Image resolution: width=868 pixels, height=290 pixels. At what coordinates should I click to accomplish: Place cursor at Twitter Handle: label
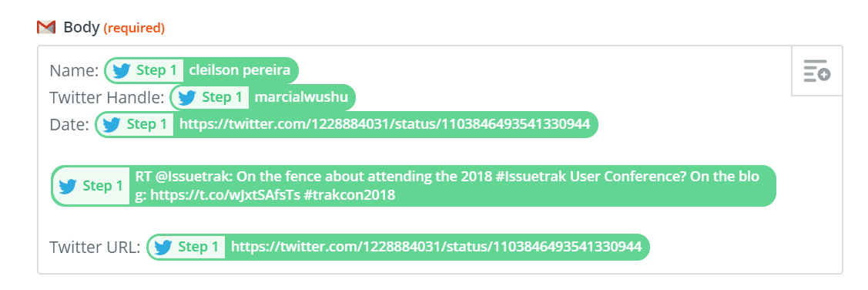click(107, 98)
